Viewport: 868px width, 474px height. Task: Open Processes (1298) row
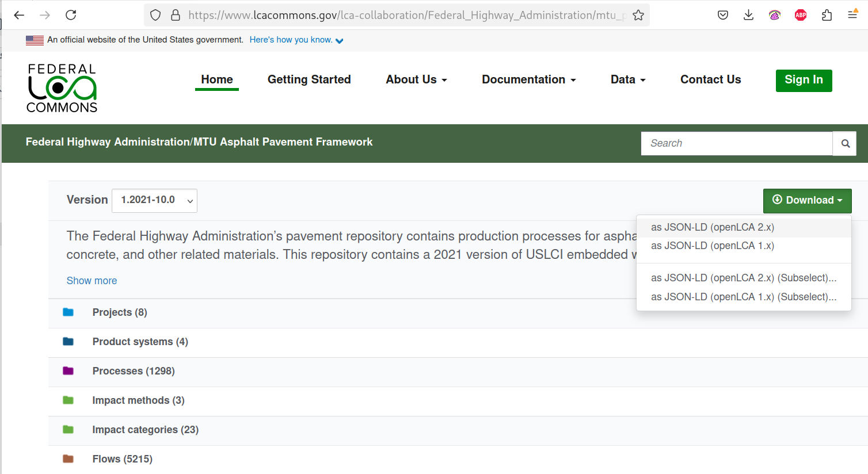458,372
